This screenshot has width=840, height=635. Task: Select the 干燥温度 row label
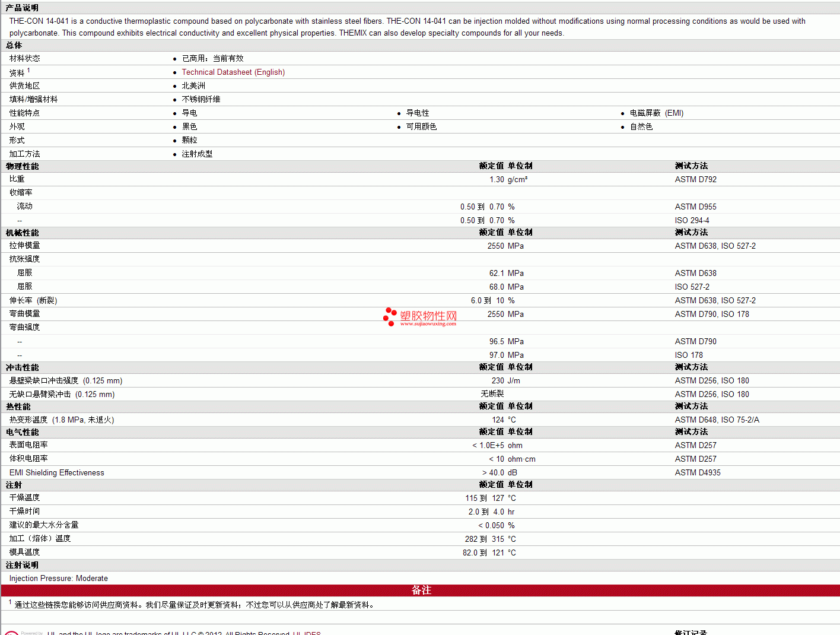[x=25, y=497]
